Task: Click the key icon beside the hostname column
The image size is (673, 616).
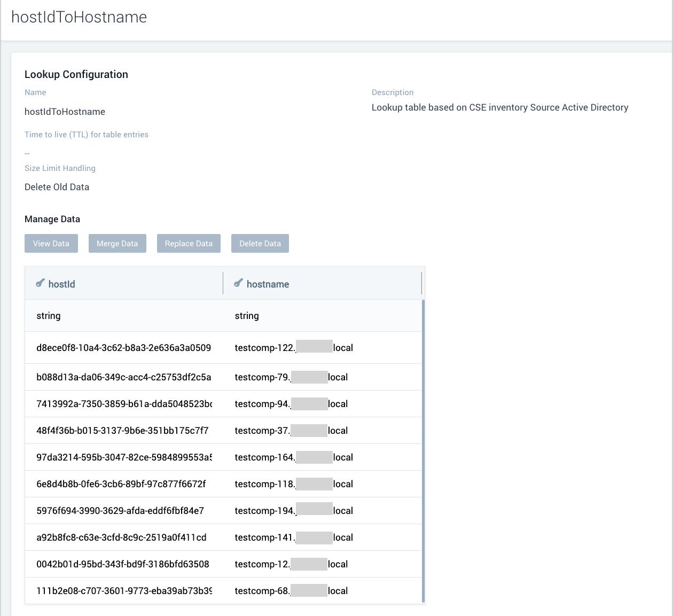Action: pyautogui.click(x=238, y=283)
